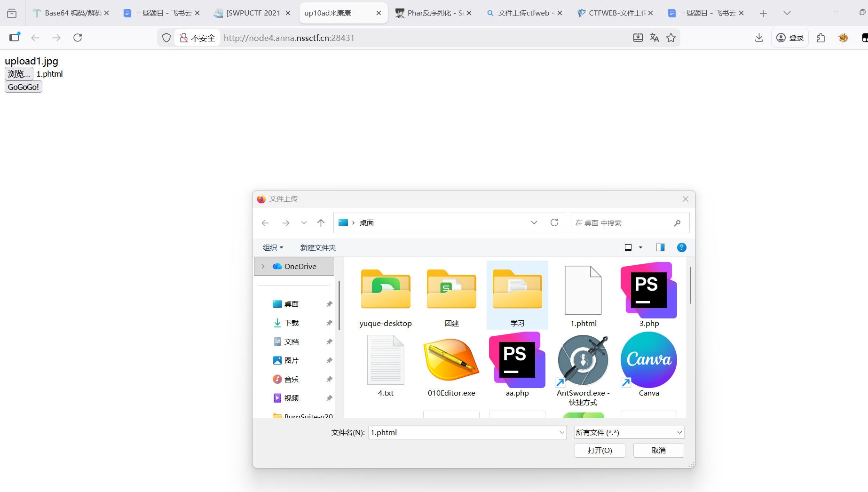Click the translate page icon in address bar
Viewport: 868px width, 492px height.
[x=654, y=38]
